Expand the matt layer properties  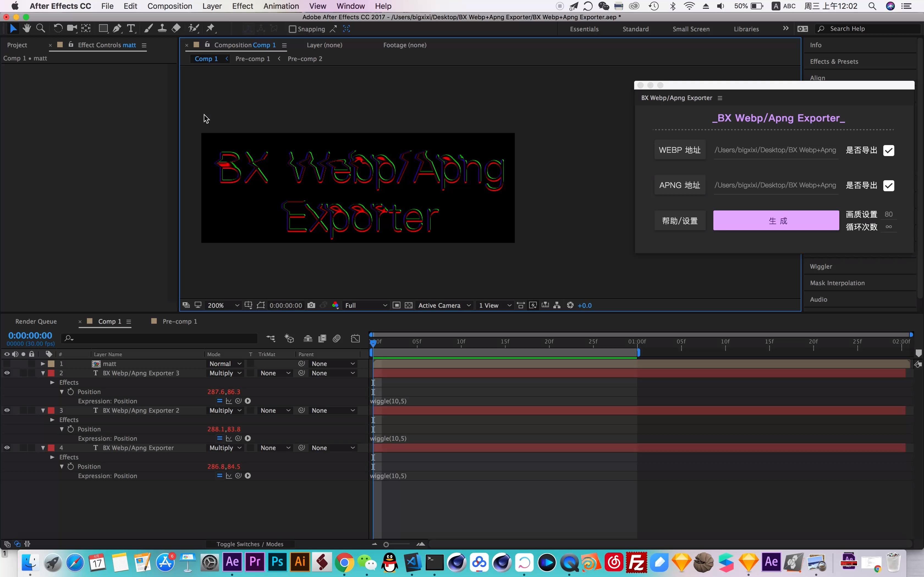point(43,364)
